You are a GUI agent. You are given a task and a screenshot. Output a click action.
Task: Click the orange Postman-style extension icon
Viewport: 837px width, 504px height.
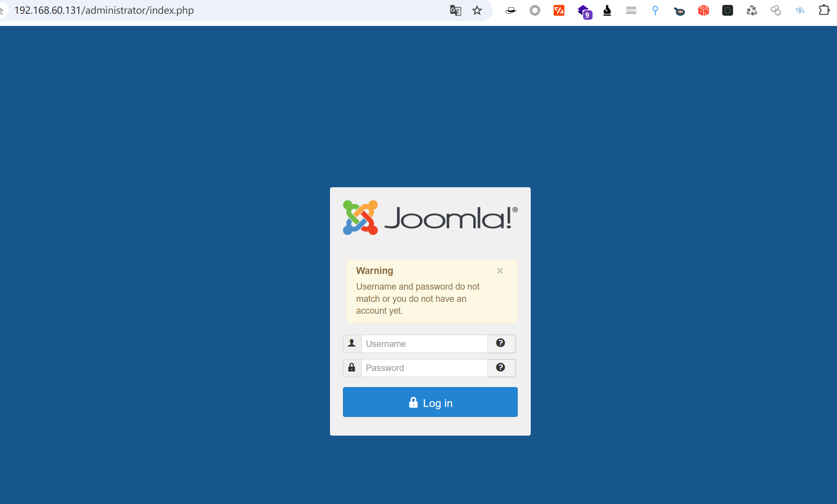click(559, 10)
